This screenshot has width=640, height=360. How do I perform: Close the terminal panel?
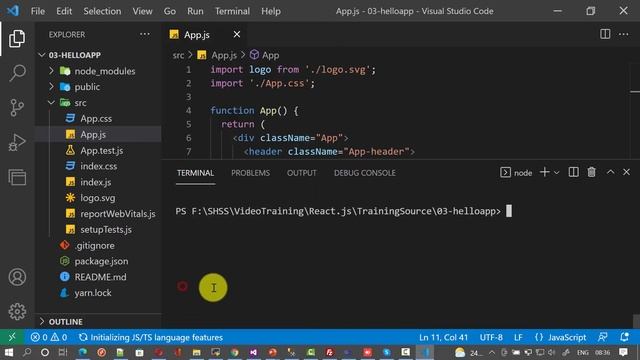coord(627,172)
